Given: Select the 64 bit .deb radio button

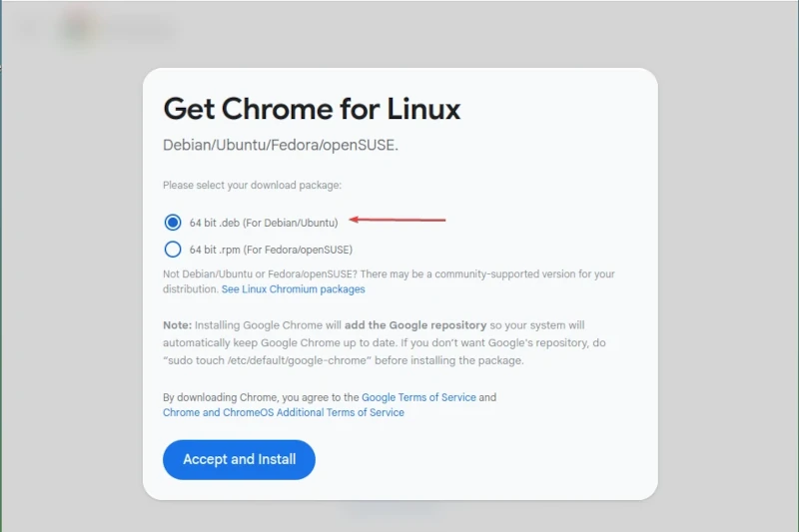Looking at the screenshot, I should 173,223.
